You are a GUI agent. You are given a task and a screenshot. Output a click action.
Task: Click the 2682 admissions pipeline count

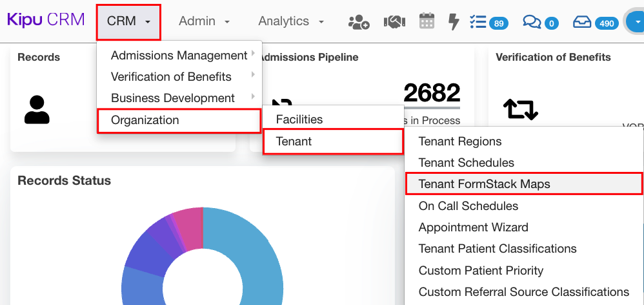coord(432,93)
